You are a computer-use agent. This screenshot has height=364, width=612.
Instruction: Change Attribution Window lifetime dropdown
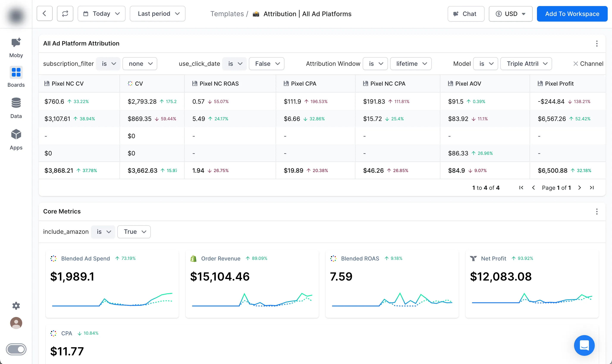411,64
